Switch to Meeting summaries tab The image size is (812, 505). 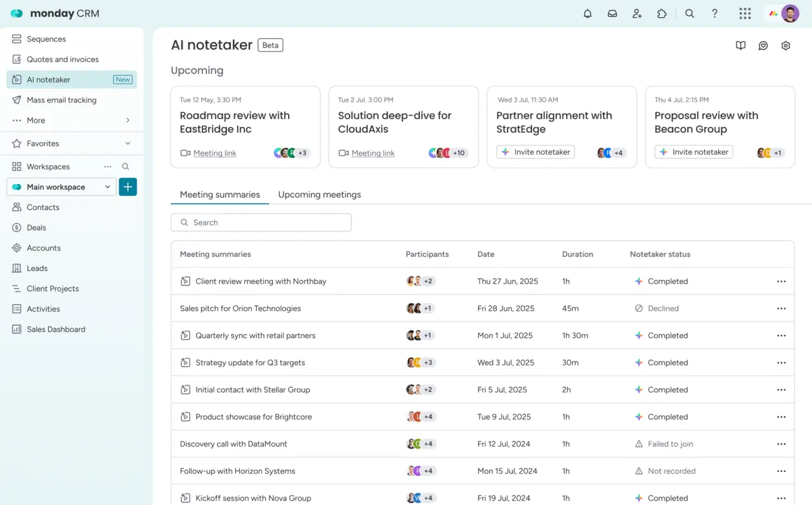(x=220, y=195)
